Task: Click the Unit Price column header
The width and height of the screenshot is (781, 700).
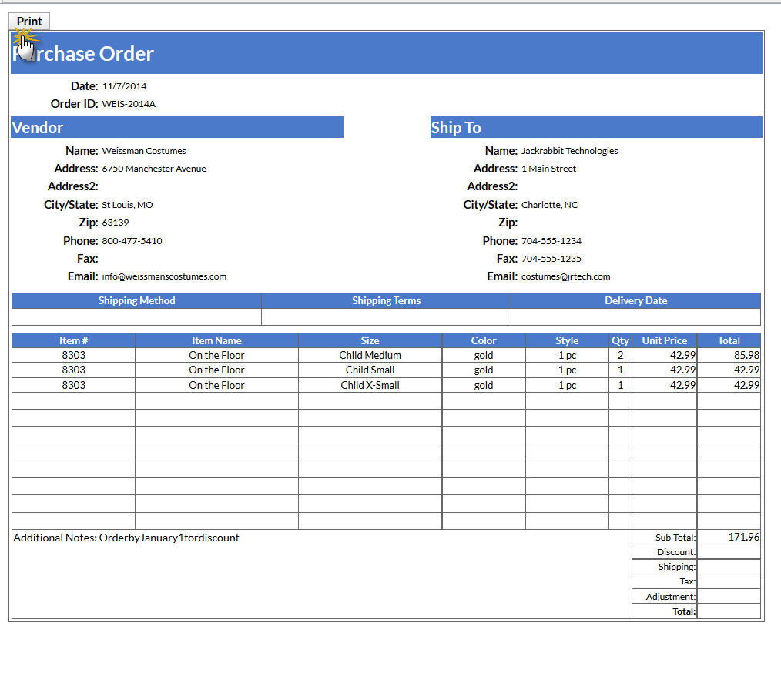Action: [665, 340]
